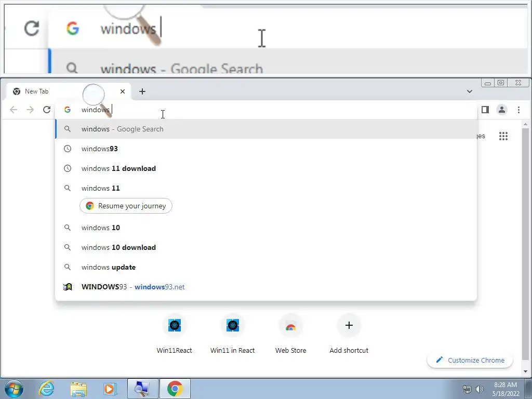Open a new tab with plus button
This screenshot has height=399, width=532.
coord(142,91)
